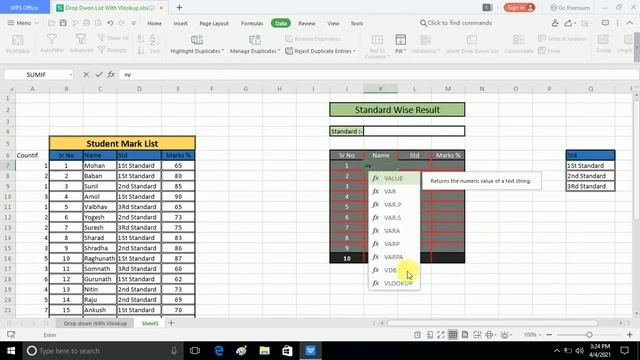640x360 pixels.
Task: Switch to Sheet5 sheet tab
Action: pos(150,323)
